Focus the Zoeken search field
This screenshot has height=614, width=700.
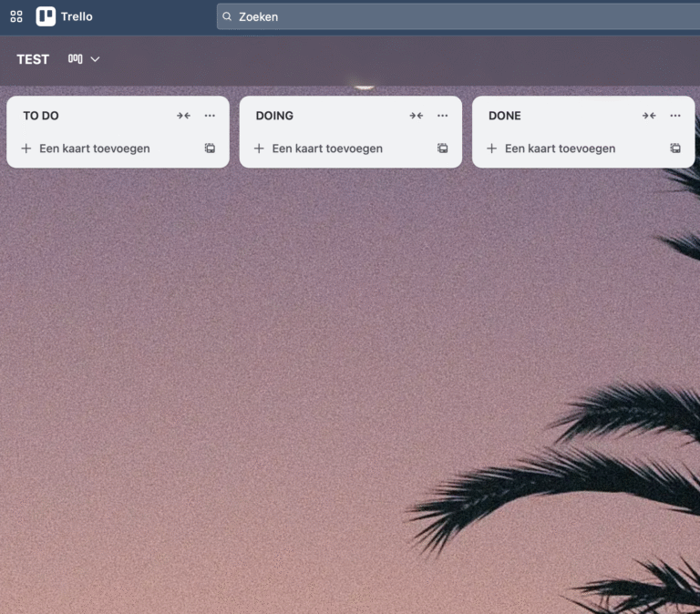click(x=456, y=16)
